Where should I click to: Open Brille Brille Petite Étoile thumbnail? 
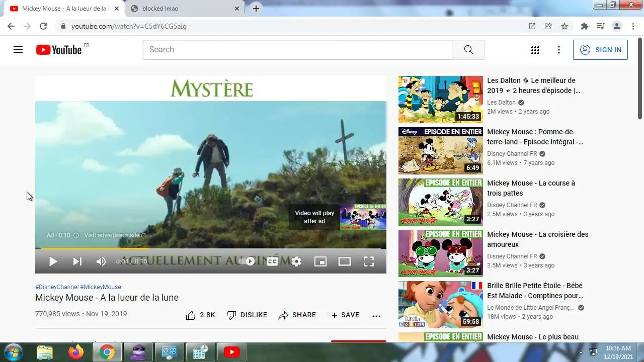(x=441, y=305)
